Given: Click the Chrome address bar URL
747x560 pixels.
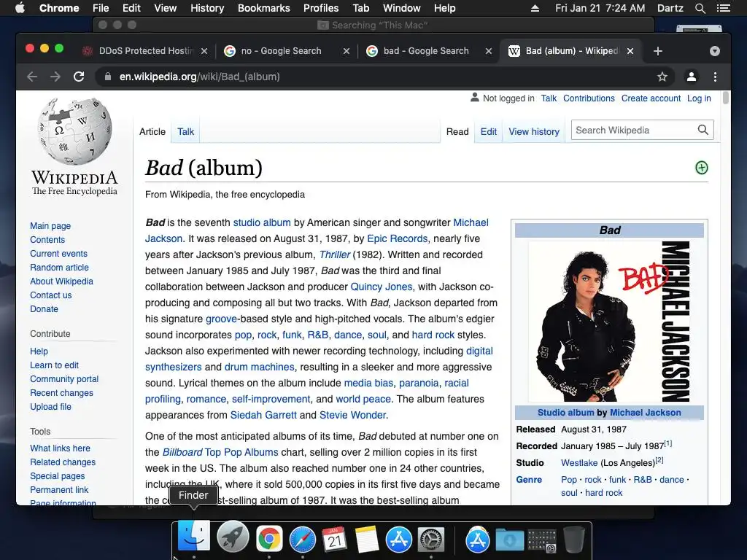Looking at the screenshot, I should (199, 77).
